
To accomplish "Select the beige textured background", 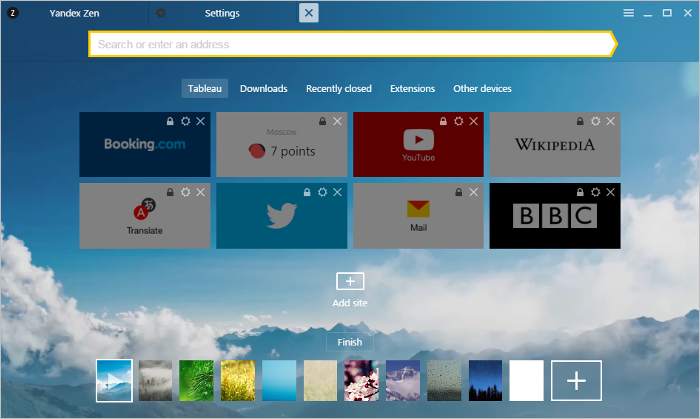I will (x=321, y=381).
